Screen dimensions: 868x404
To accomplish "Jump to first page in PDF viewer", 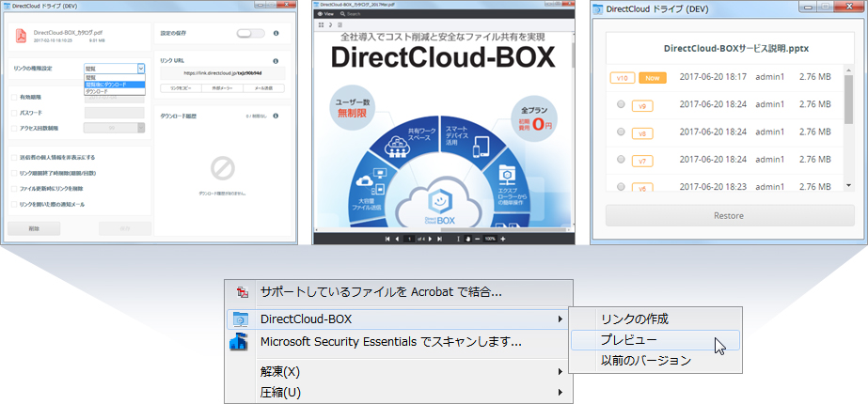I will [387, 239].
